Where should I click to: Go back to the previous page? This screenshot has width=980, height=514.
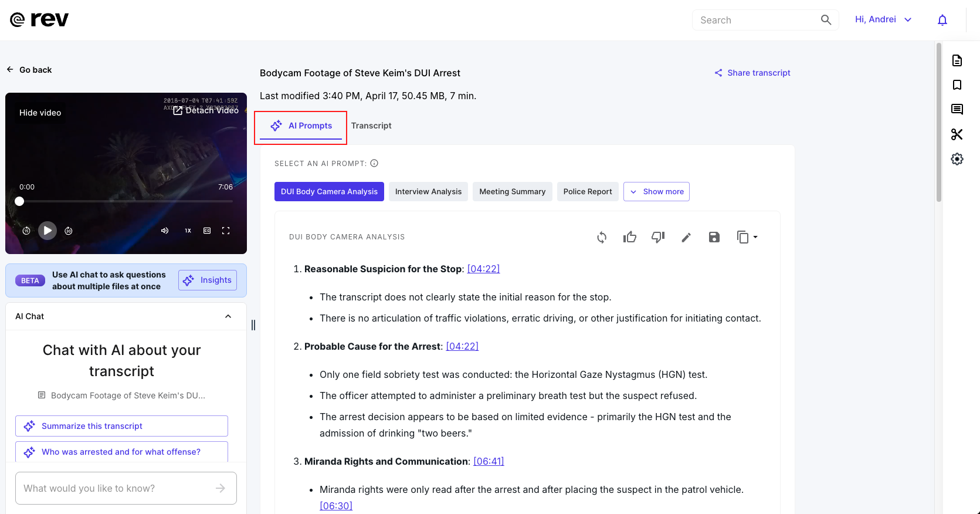point(29,70)
